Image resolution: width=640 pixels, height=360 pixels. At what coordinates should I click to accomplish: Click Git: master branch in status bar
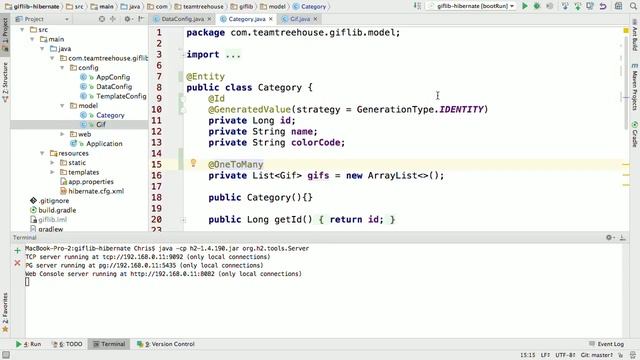click(x=596, y=355)
